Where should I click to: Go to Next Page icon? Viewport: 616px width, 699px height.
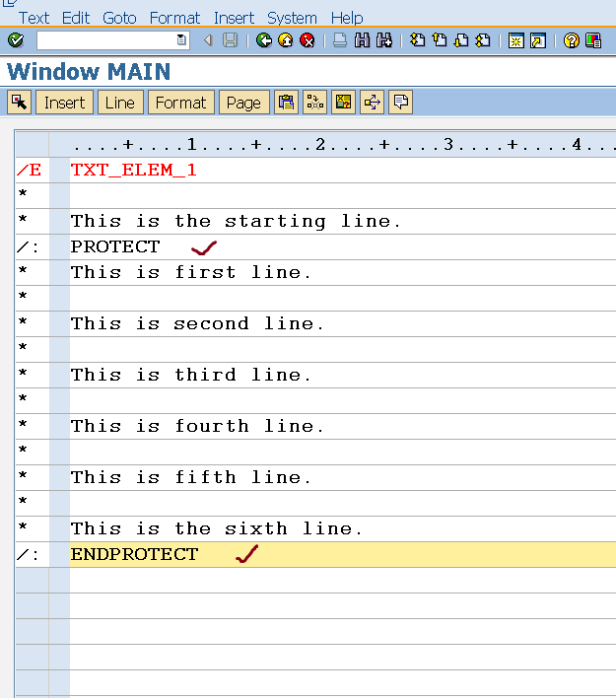click(x=461, y=40)
